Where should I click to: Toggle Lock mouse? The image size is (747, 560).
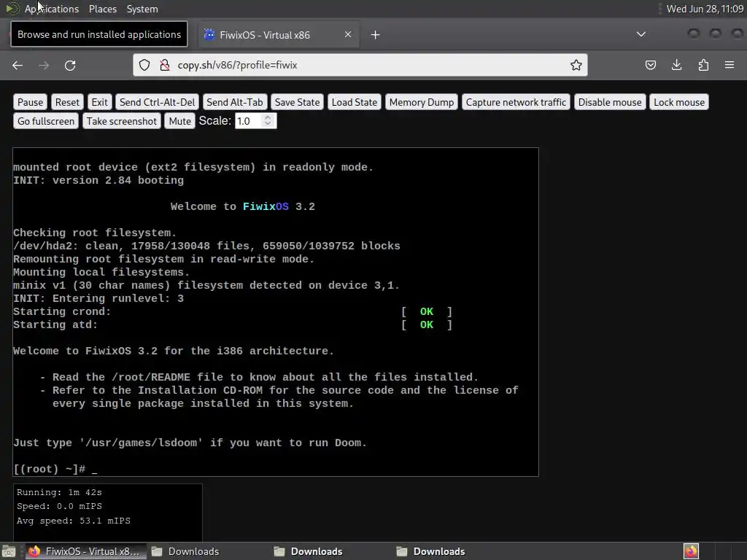(x=679, y=102)
